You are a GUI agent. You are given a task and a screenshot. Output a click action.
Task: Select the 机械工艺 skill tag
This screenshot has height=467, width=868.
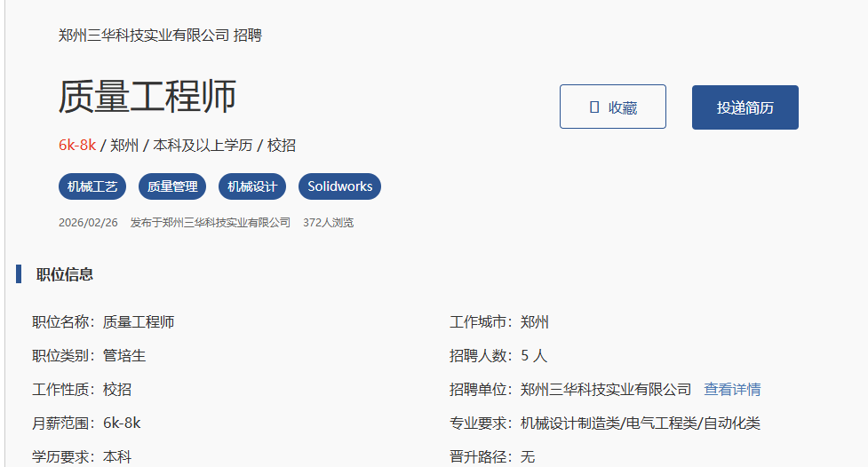(92, 186)
